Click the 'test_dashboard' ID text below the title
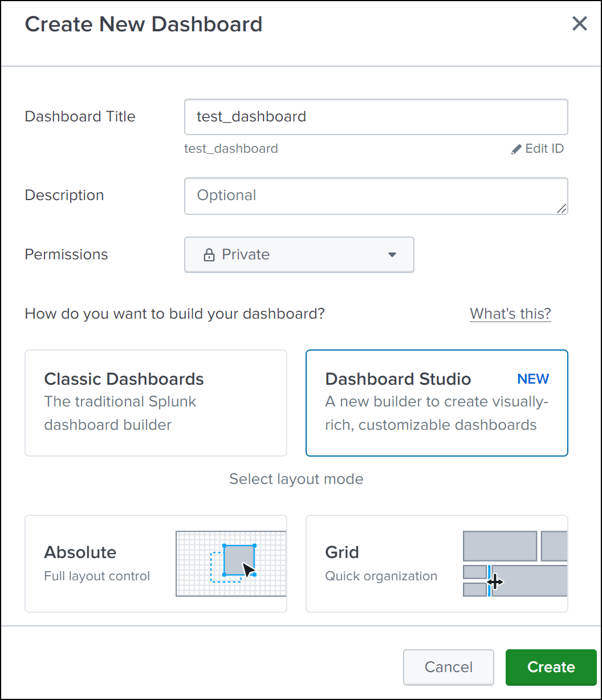 [x=231, y=149]
